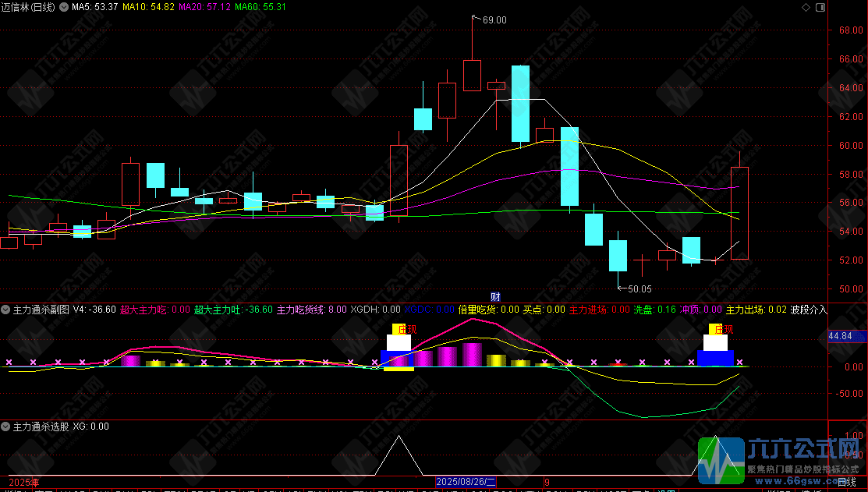Click the blue 财 financial marker

[495, 297]
